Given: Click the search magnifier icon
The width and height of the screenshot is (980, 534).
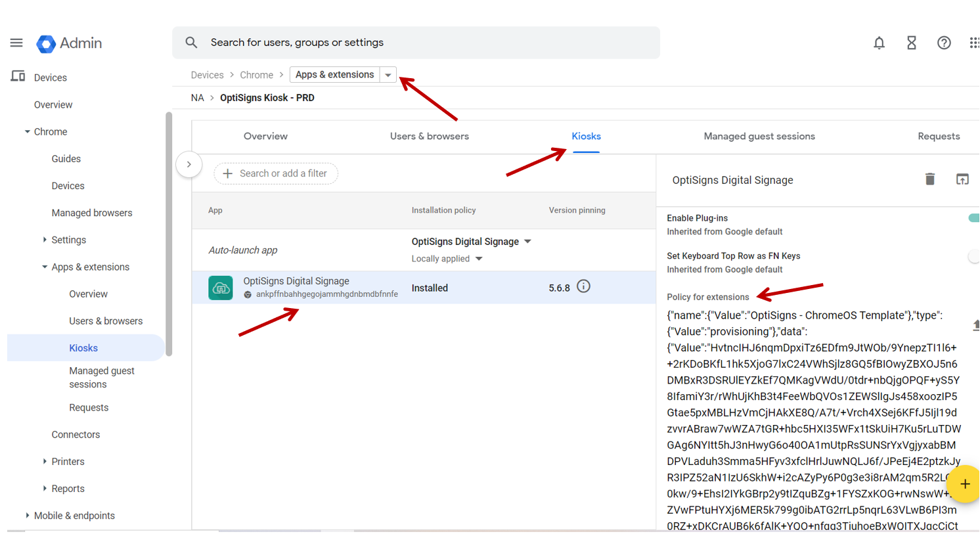Looking at the screenshot, I should (191, 43).
